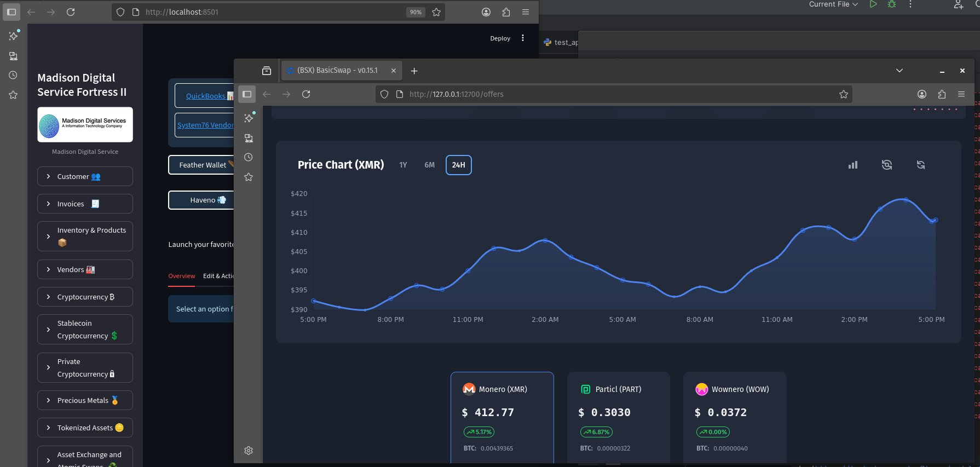Click the Feather Wallet button
The width and height of the screenshot is (980, 467).
click(202, 165)
